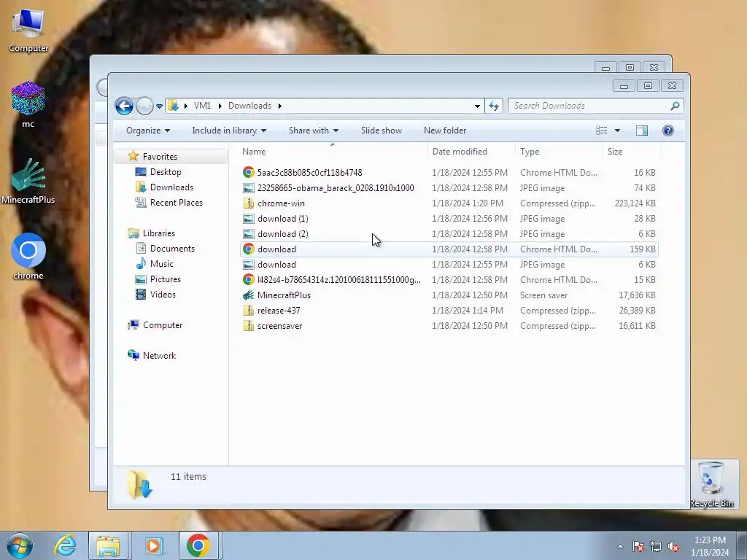Select the MinecraftPlus desktop shortcut
The image size is (747, 560).
[28, 181]
